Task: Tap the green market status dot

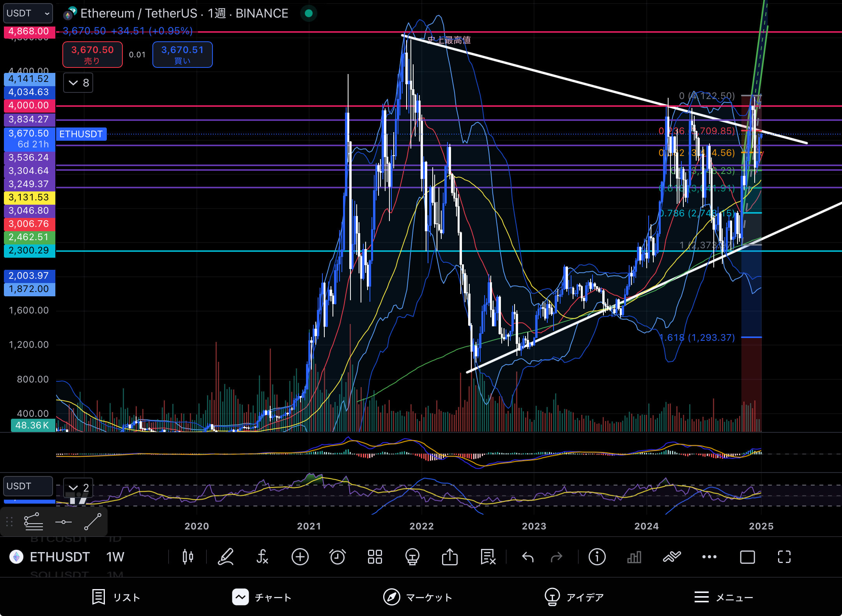Action: (x=309, y=13)
